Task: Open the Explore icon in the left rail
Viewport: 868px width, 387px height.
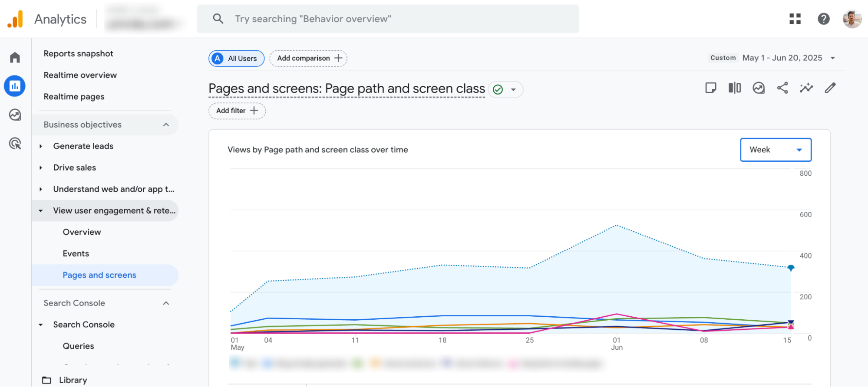Action: pos(15,115)
